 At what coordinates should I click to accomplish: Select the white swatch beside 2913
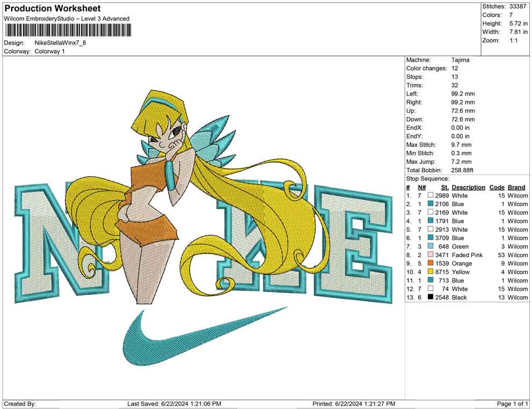pyautogui.click(x=430, y=229)
